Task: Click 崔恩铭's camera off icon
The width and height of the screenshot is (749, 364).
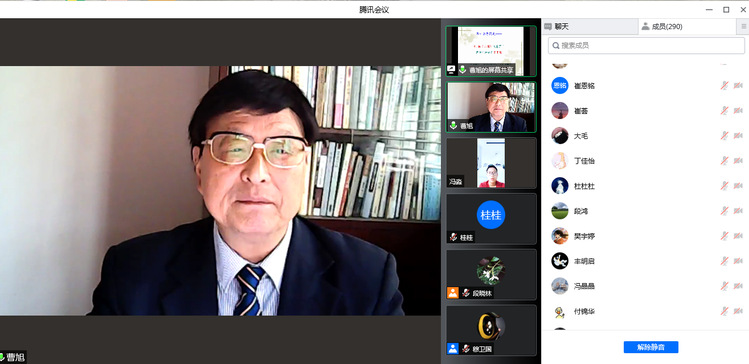Action: 738,86
